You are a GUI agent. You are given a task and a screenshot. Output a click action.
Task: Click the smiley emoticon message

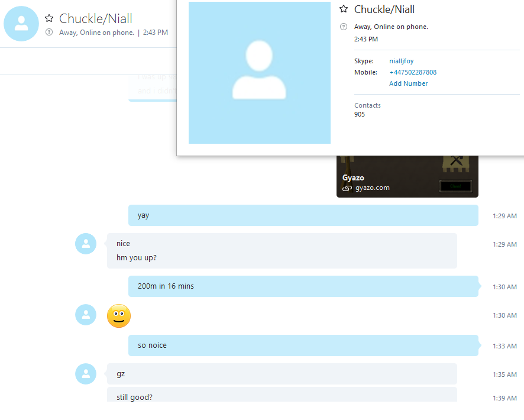(119, 316)
